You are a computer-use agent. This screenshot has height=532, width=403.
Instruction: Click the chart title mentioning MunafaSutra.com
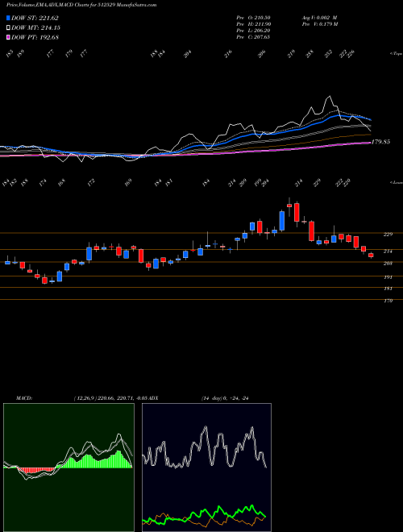(x=81, y=5)
